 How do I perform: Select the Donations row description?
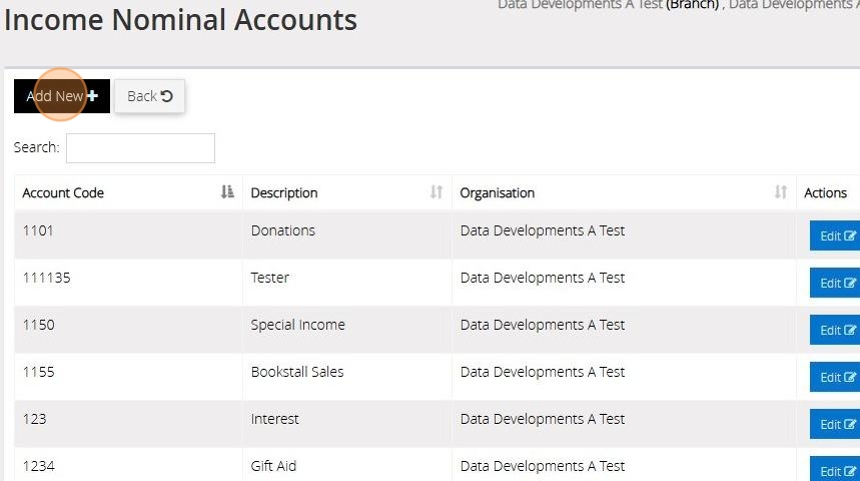tap(283, 230)
